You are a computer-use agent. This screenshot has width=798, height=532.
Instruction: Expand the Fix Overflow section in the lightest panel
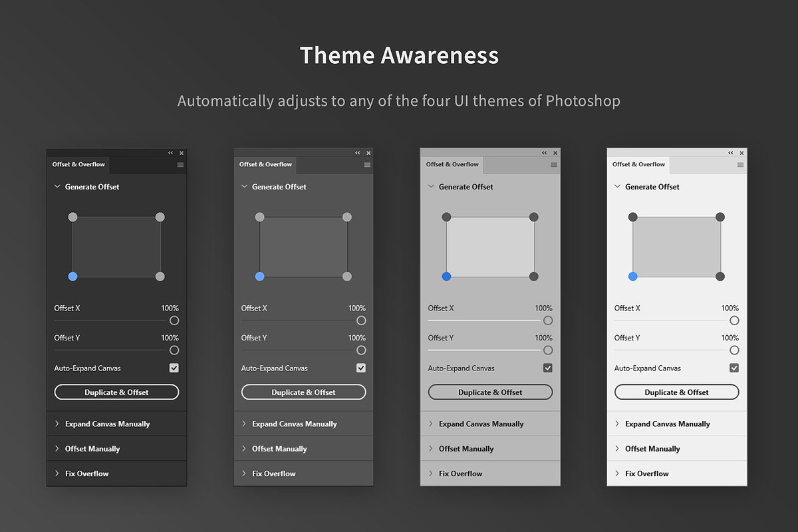click(x=650, y=473)
